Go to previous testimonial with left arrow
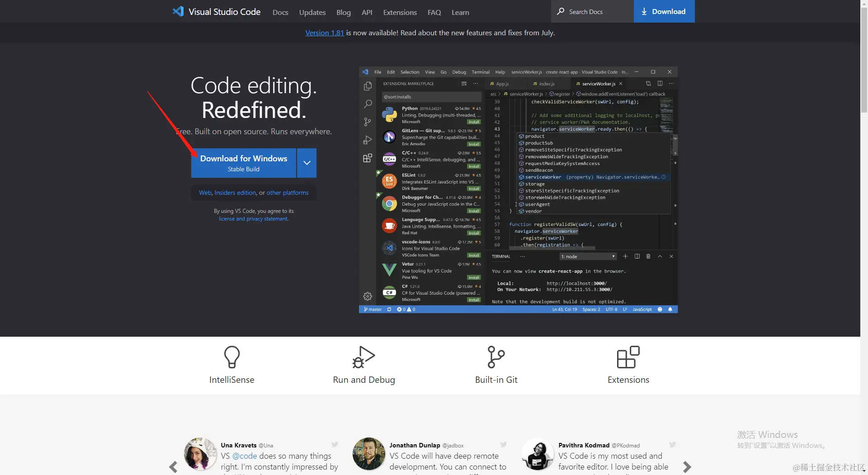The width and height of the screenshot is (868, 475). 173,467
